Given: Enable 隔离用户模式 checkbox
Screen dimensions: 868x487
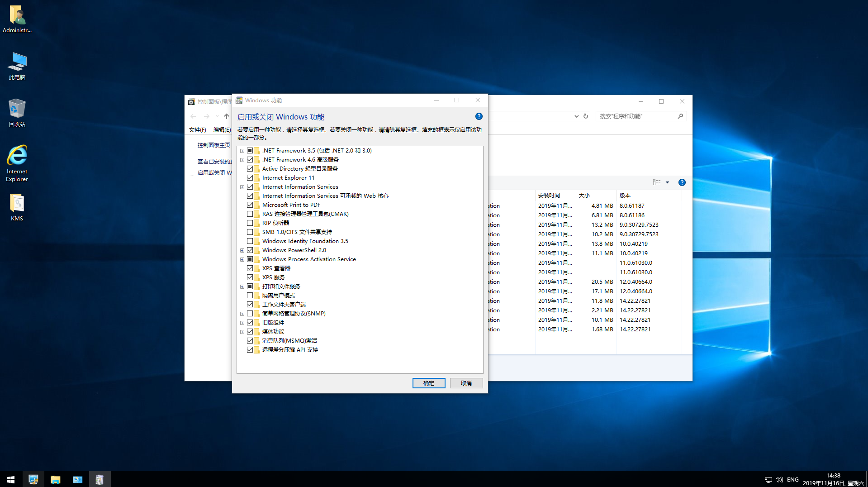Looking at the screenshot, I should point(250,296).
